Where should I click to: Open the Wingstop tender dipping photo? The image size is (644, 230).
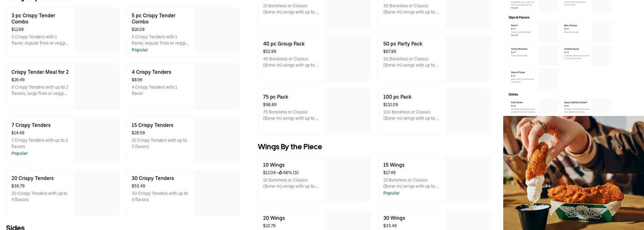pyautogui.click(x=573, y=173)
